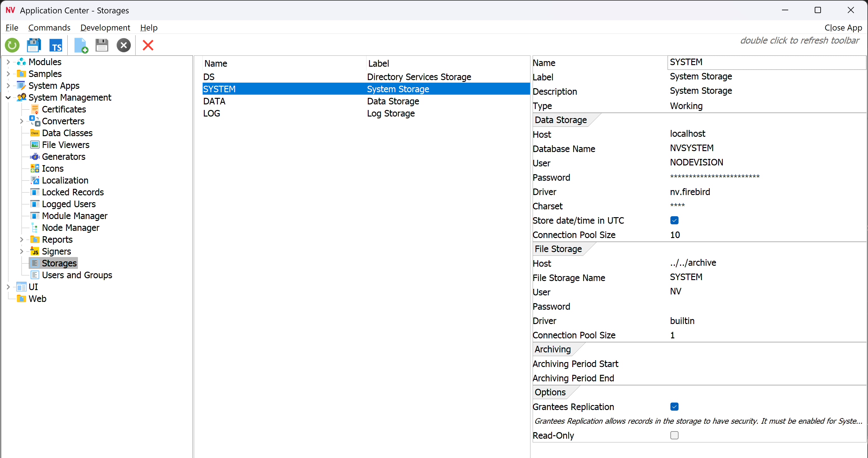
Task: Click the Database Name field NVSYSTEM
Action: pyautogui.click(x=691, y=148)
